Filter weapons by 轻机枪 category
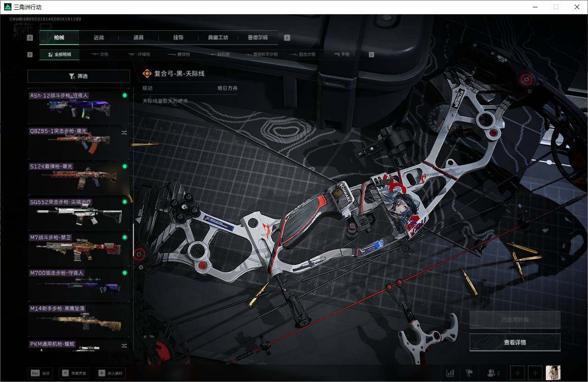588x382 pixels. tap(218, 54)
